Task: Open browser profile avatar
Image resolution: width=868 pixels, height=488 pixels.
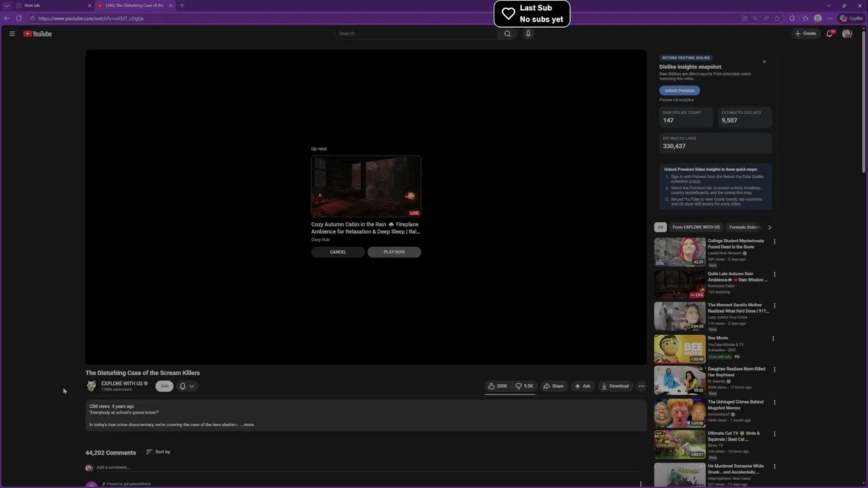Action: coord(818,18)
